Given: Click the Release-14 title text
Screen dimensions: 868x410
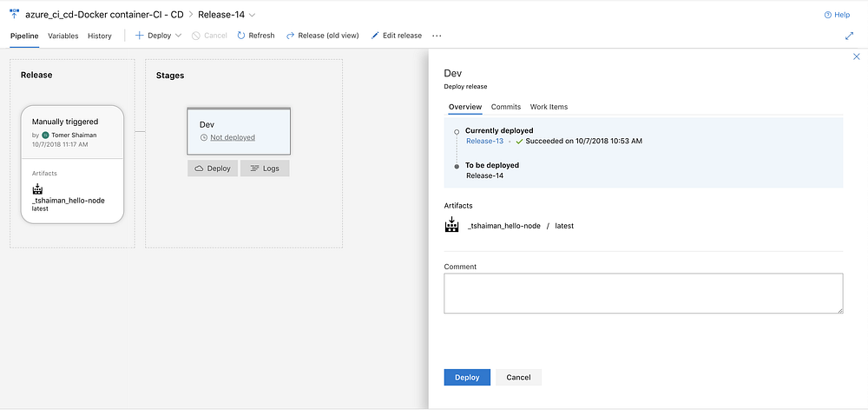Looking at the screenshot, I should point(221,15).
